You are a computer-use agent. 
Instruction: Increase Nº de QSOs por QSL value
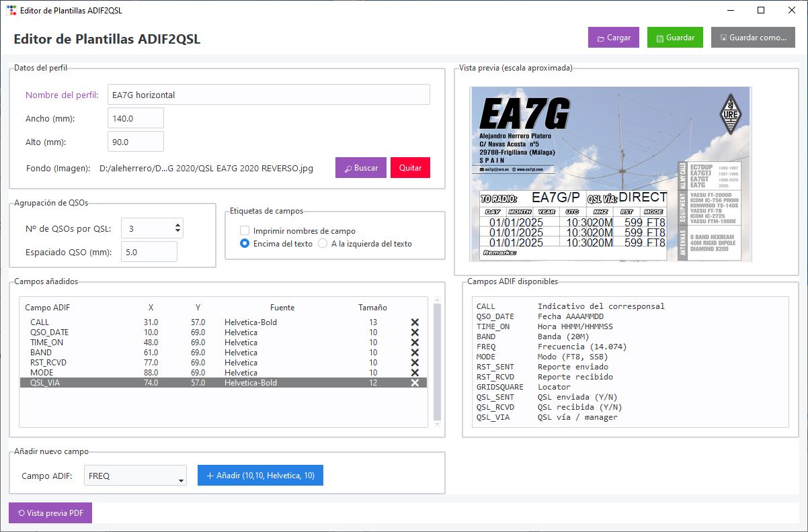coord(177,225)
